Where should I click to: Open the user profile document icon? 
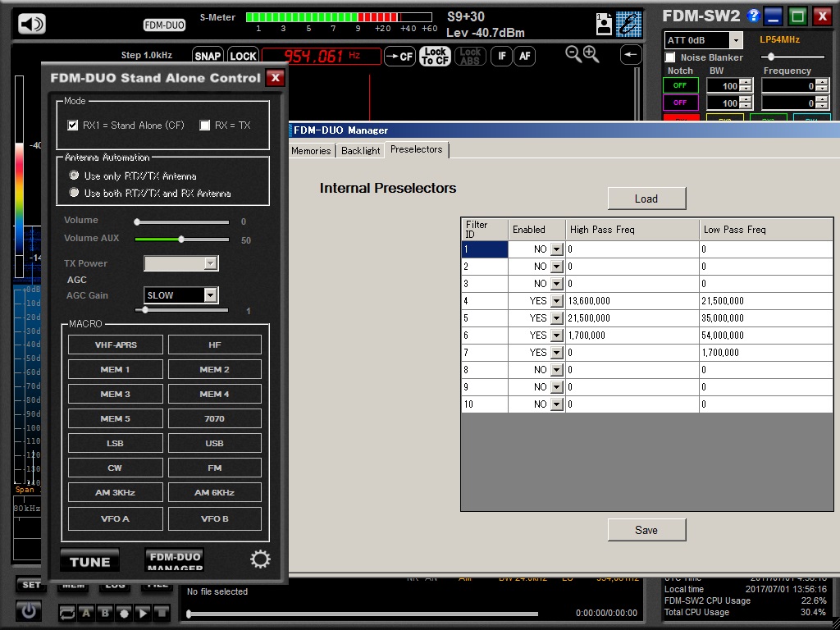coord(604,24)
